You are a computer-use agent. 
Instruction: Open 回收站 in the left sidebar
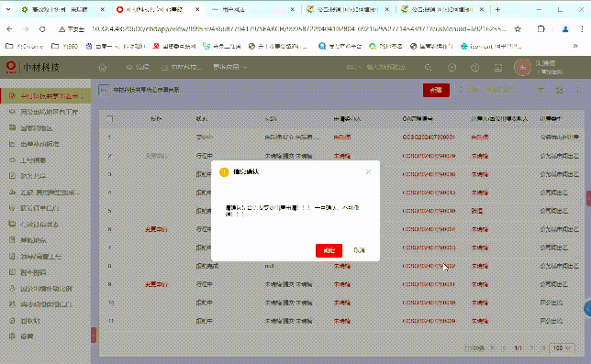point(30,321)
